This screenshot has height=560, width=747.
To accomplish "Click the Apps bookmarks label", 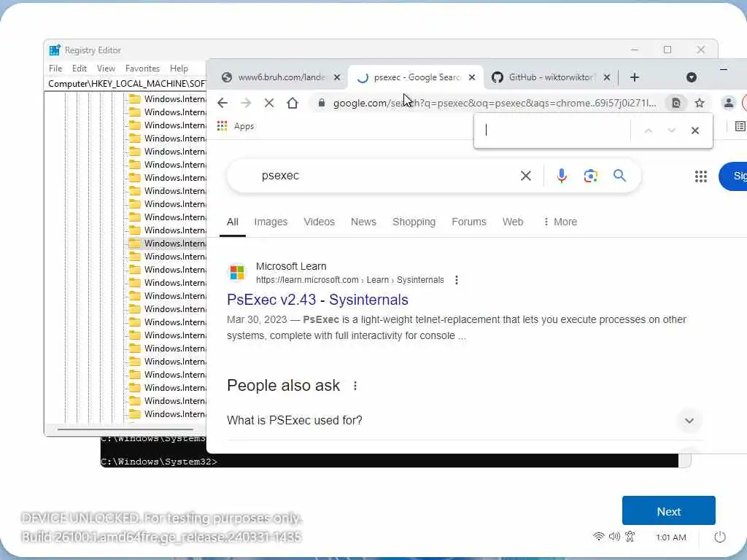I will click(x=244, y=126).
